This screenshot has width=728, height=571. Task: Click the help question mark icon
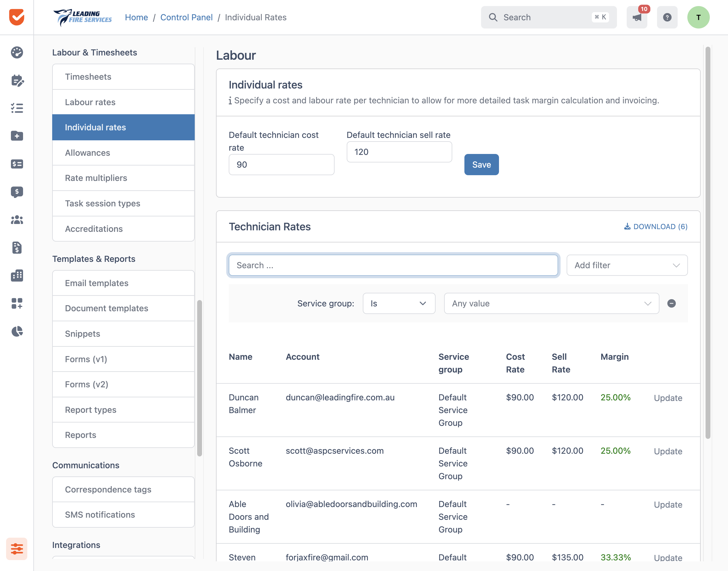667,17
